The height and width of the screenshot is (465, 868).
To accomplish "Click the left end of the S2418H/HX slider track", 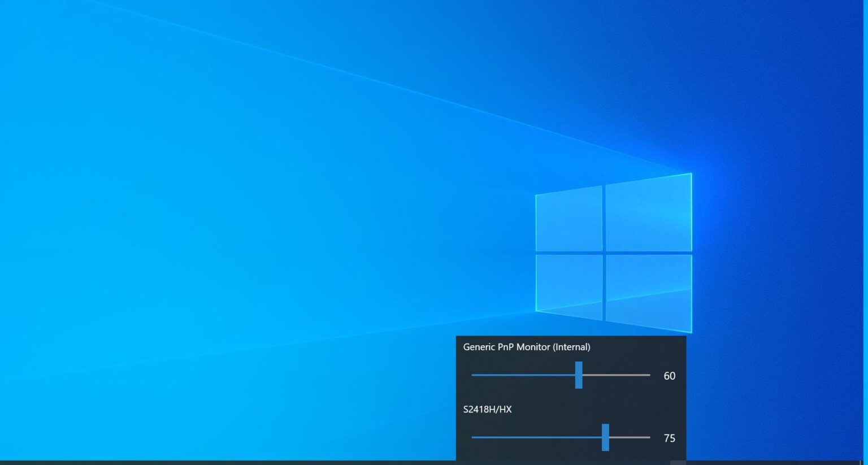I will point(475,437).
